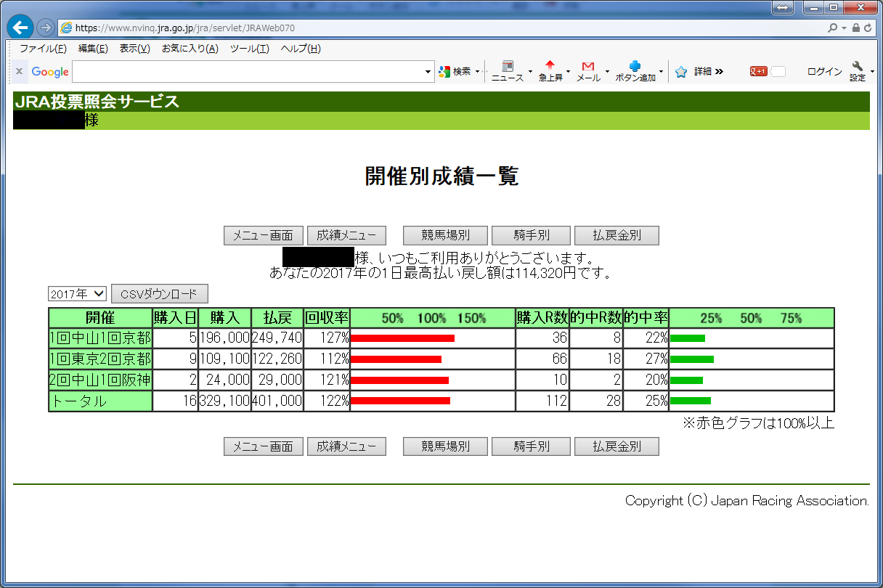This screenshot has height=588, width=883.
Task: Click the JRA投票照会サービス header title
Action: (x=97, y=102)
